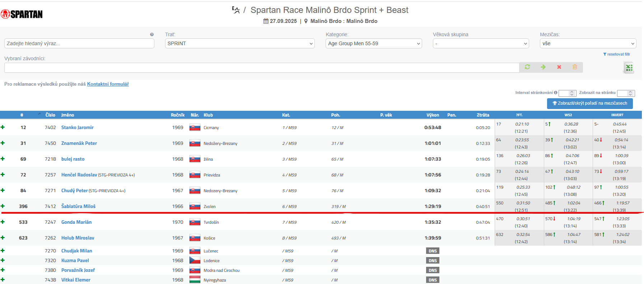Click the red X clear icon
644x284 pixels.
559,67
